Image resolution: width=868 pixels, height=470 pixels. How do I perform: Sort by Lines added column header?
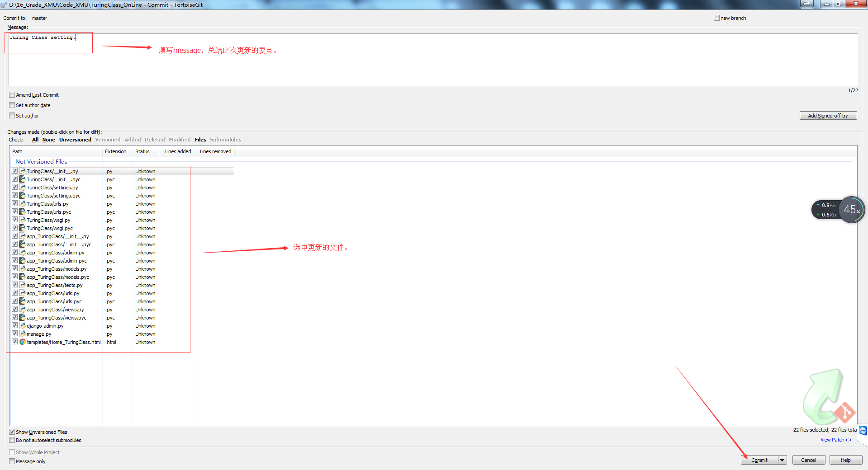coord(176,151)
